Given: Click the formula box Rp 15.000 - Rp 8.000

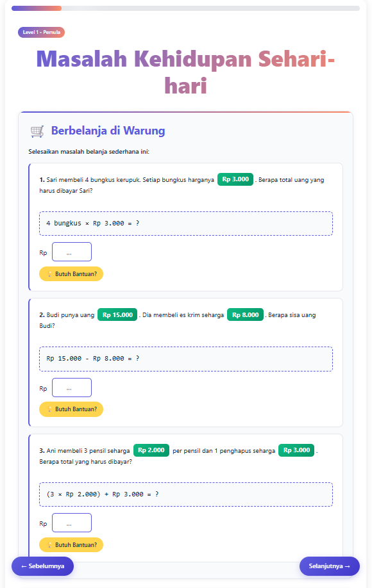Looking at the screenshot, I should (x=186, y=359).
